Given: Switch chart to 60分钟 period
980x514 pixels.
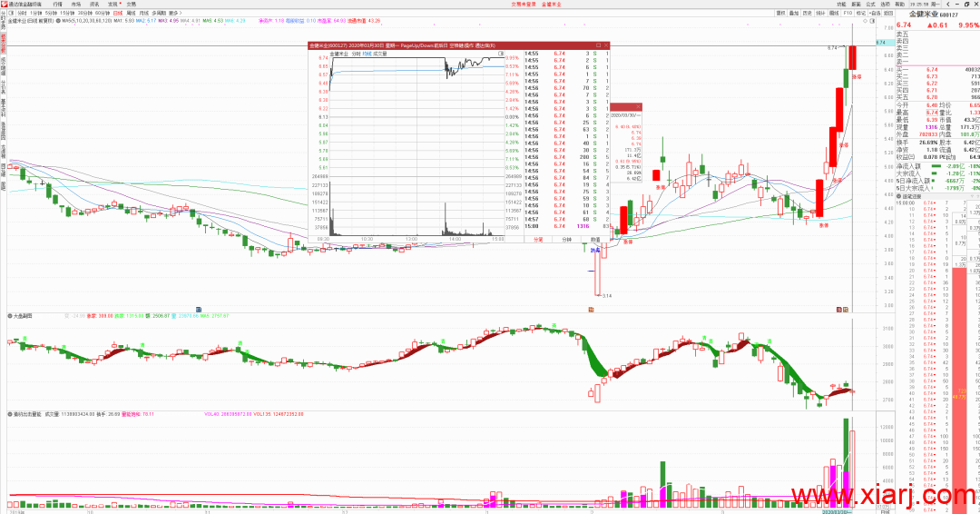Looking at the screenshot, I should [103, 13].
